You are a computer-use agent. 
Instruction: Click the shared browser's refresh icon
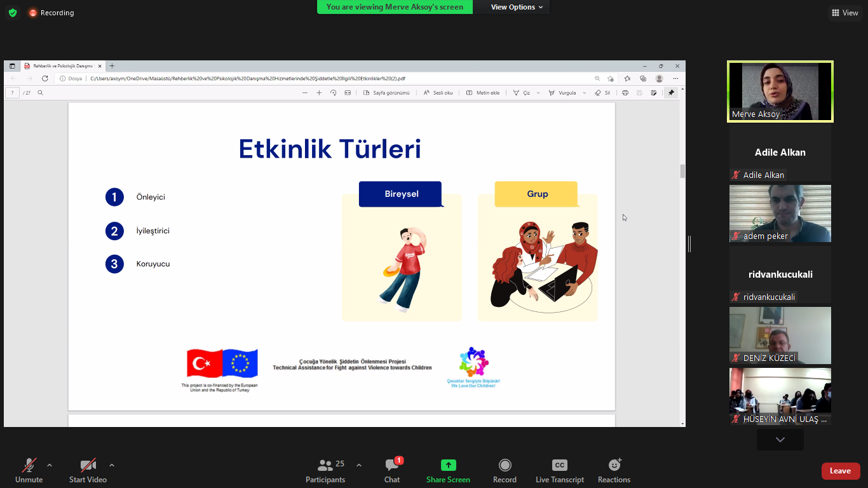(x=45, y=79)
